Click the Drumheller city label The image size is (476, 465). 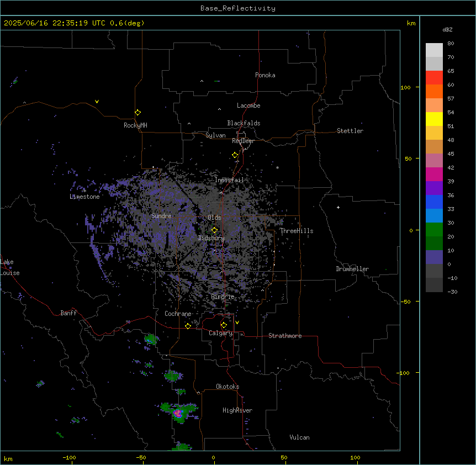(x=352, y=269)
